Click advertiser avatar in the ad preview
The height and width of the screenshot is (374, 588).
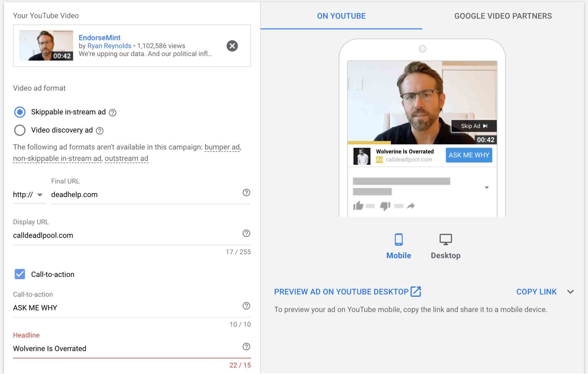[362, 156]
